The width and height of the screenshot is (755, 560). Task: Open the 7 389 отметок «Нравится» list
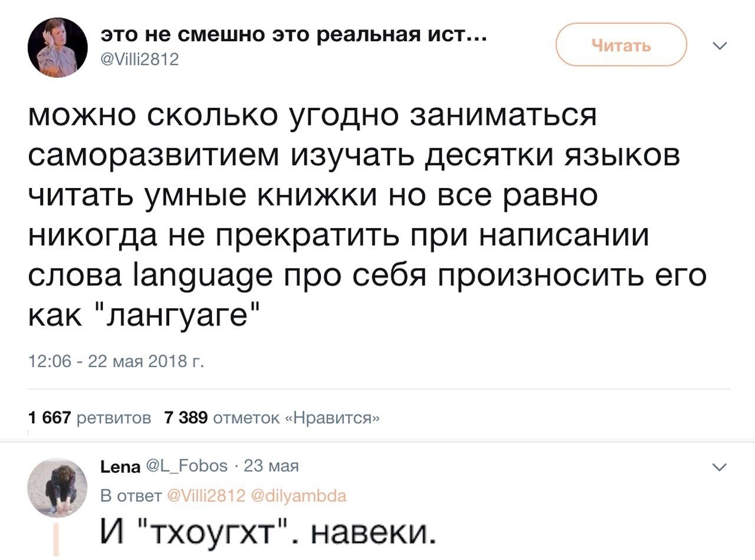coord(271,419)
